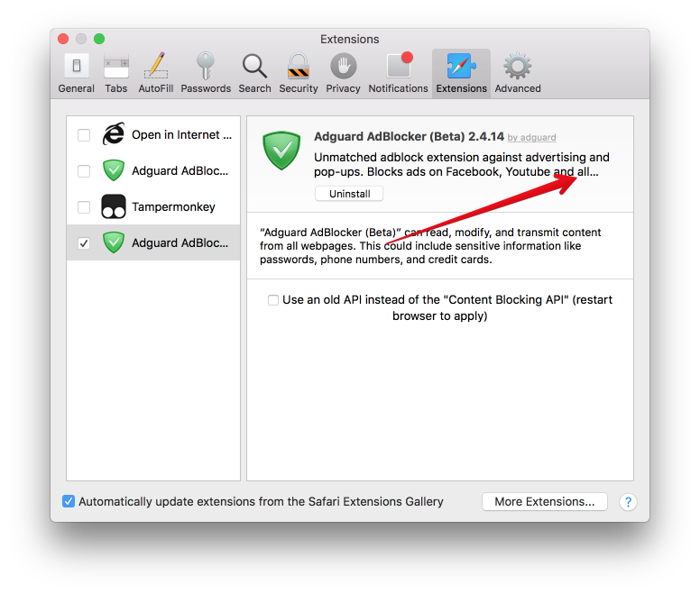Open More Extensions gallery button
The height and width of the screenshot is (594, 700).
[x=545, y=502]
